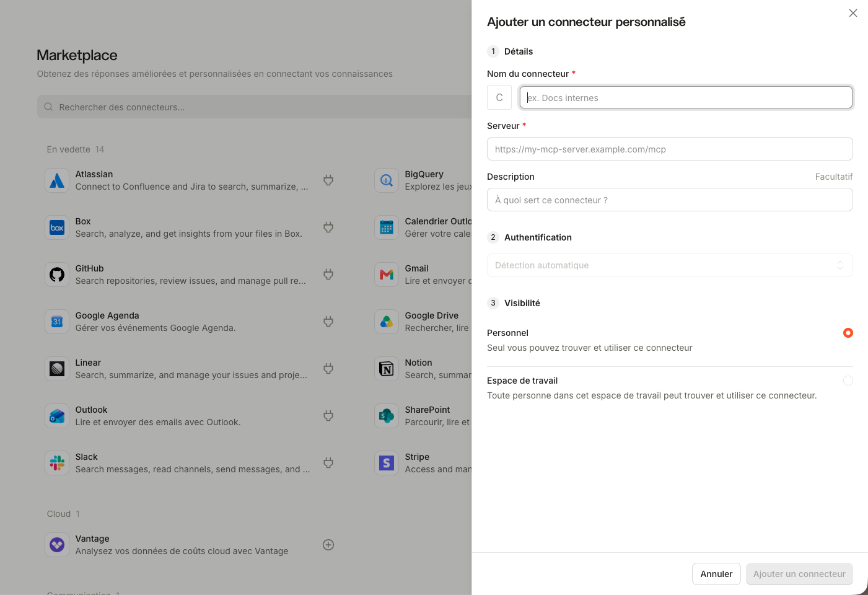Click the BigQuery connector logo
The image size is (868, 595).
(x=387, y=180)
